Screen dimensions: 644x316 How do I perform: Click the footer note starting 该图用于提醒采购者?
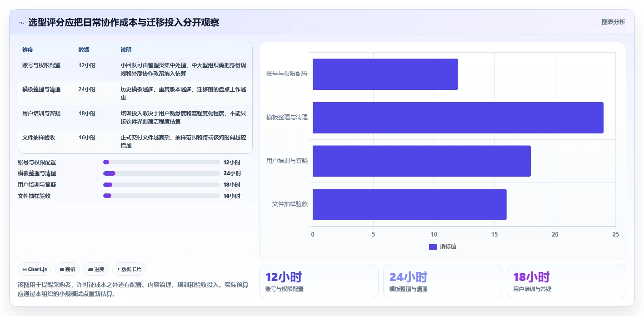click(x=133, y=289)
